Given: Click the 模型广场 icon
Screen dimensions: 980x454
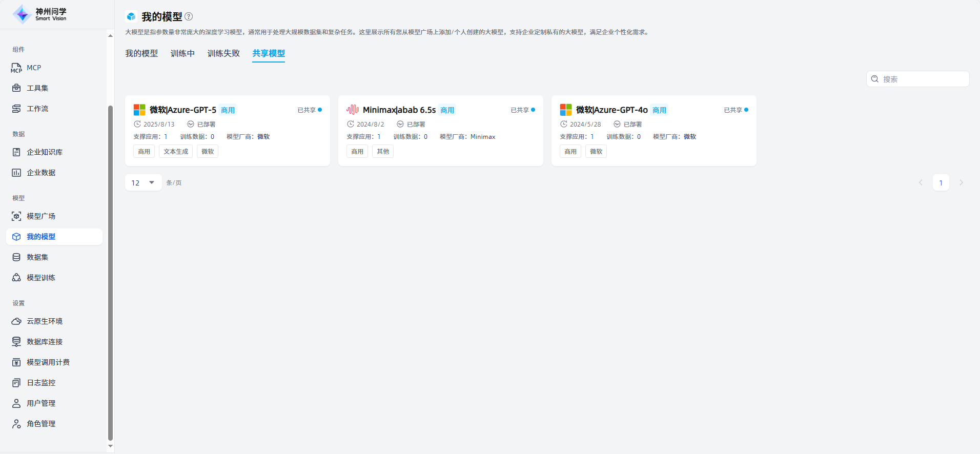Looking at the screenshot, I should click(16, 216).
